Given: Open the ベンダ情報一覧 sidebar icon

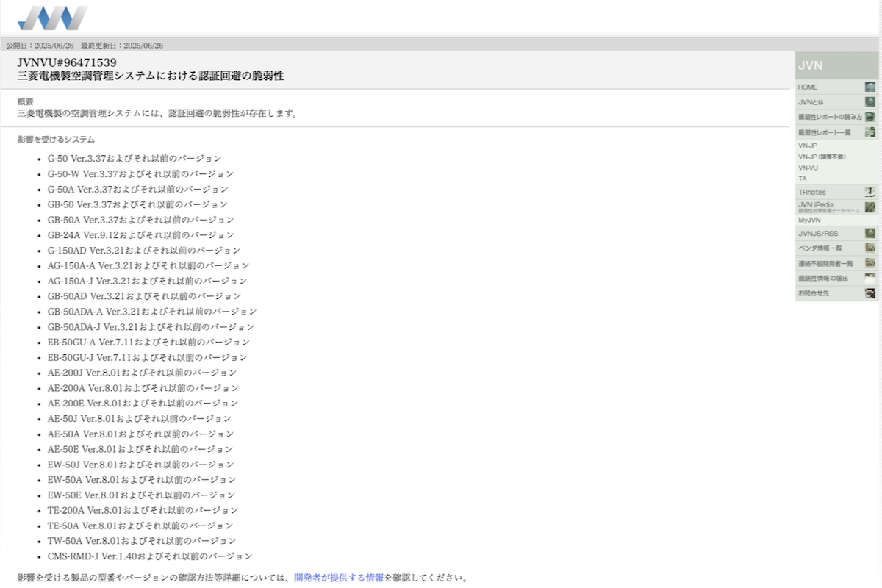Looking at the screenshot, I should tap(870, 248).
